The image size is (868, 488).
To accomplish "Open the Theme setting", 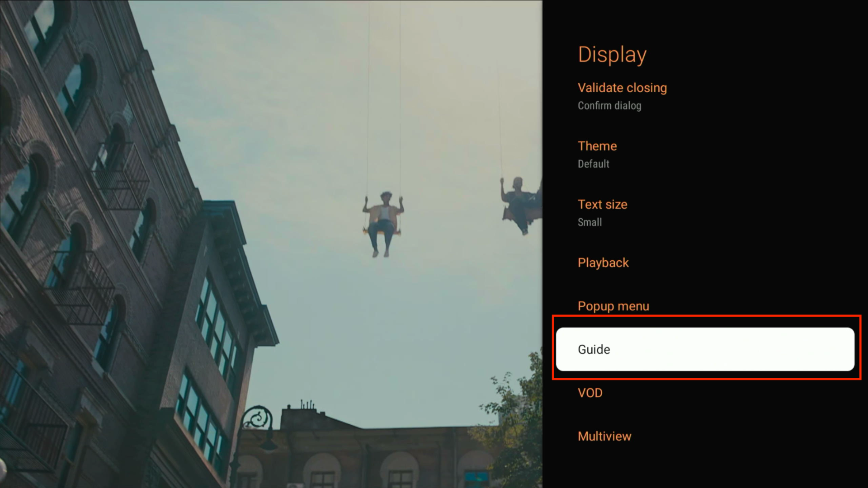I will pyautogui.click(x=597, y=146).
